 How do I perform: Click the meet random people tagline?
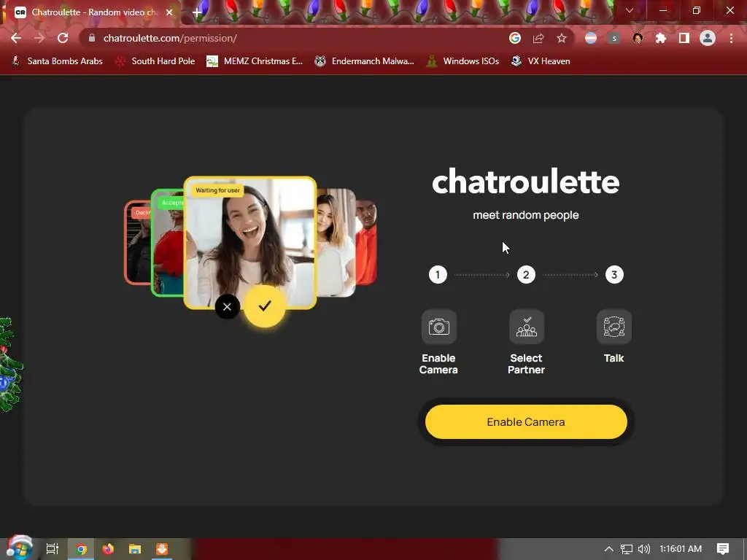[526, 215]
